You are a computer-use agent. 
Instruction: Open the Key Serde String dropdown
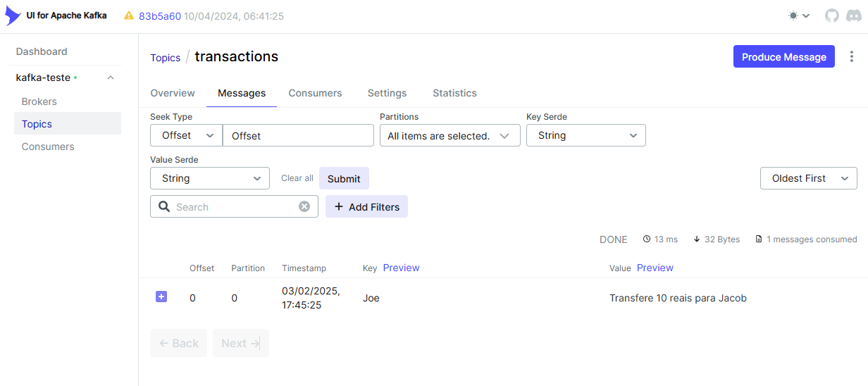[x=586, y=135]
